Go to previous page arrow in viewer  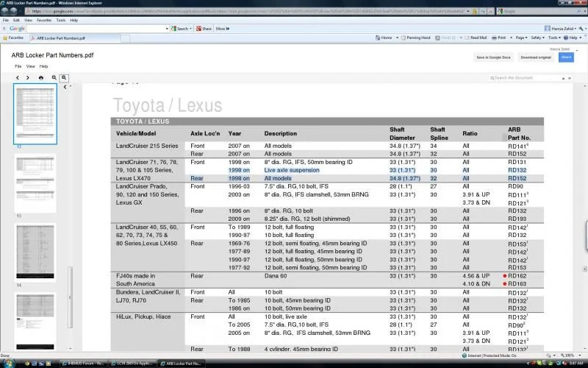17,78
